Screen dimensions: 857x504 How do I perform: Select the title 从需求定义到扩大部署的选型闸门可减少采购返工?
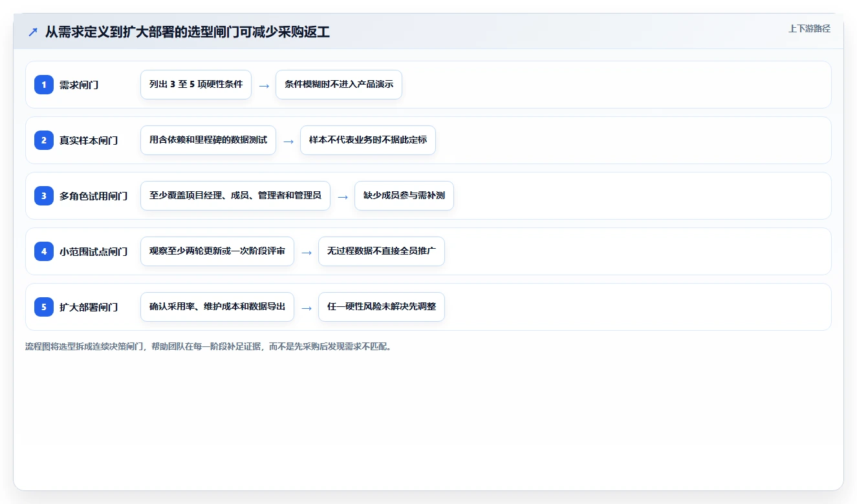[188, 32]
